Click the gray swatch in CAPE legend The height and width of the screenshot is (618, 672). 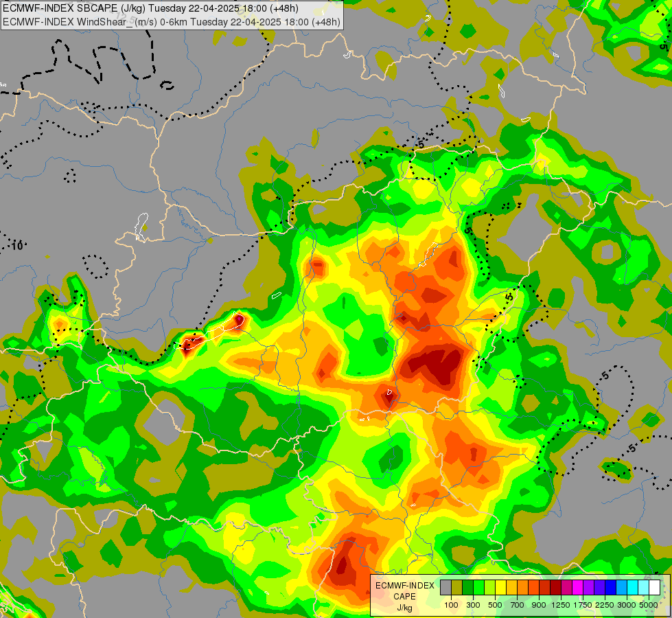click(445, 587)
